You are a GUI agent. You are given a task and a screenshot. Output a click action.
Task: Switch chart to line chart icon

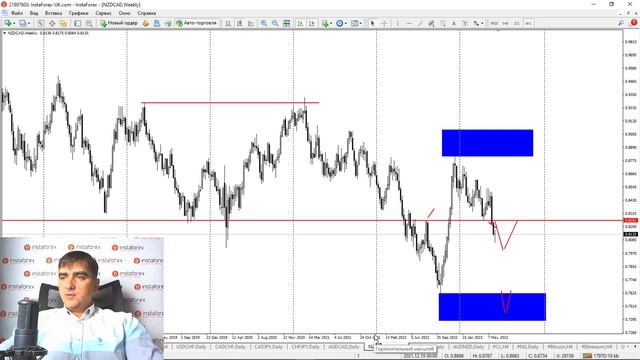pyautogui.click(x=251, y=23)
